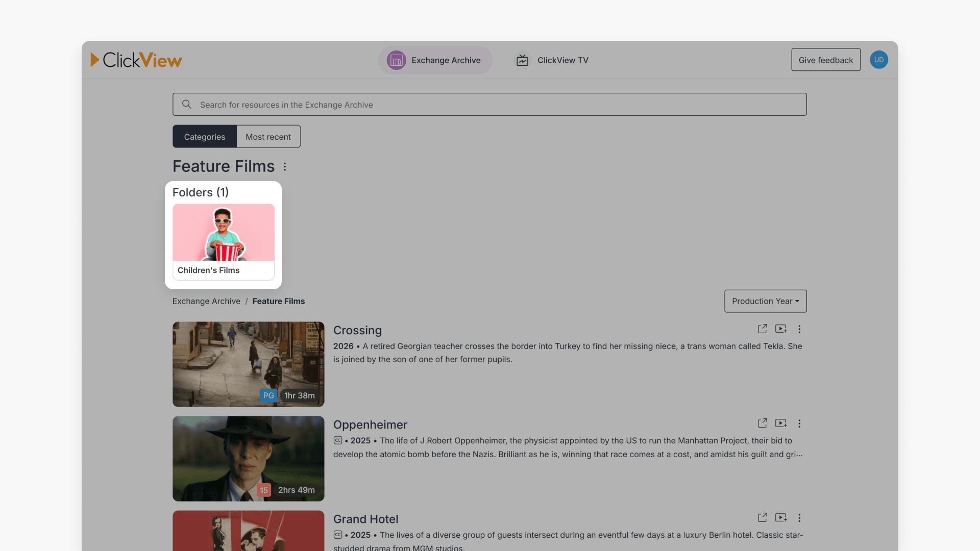The image size is (980, 551).
Task: Click the Exchange Archive breadcrumb link
Action: click(x=206, y=301)
